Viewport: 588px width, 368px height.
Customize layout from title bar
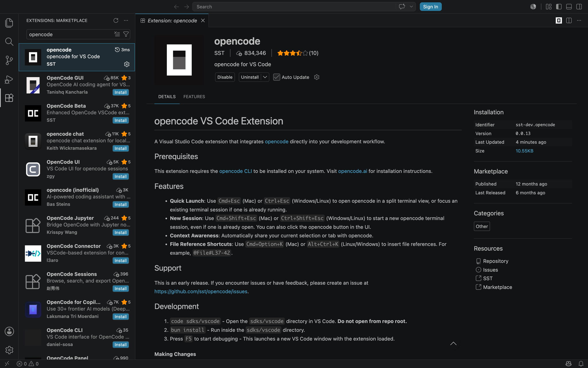(549, 7)
